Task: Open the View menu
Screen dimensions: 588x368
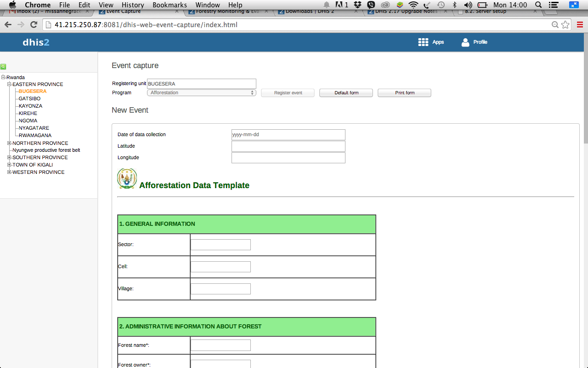Action: pyautogui.click(x=106, y=5)
